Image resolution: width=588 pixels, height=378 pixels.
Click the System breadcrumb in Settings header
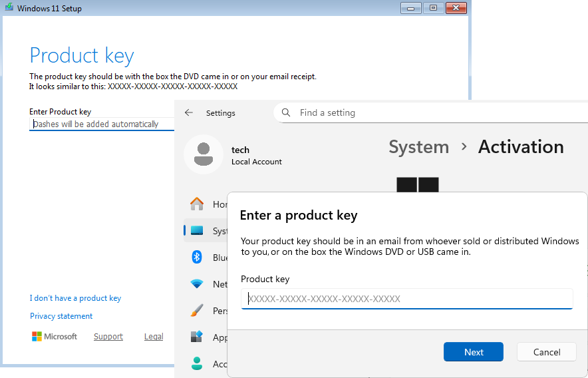(418, 147)
